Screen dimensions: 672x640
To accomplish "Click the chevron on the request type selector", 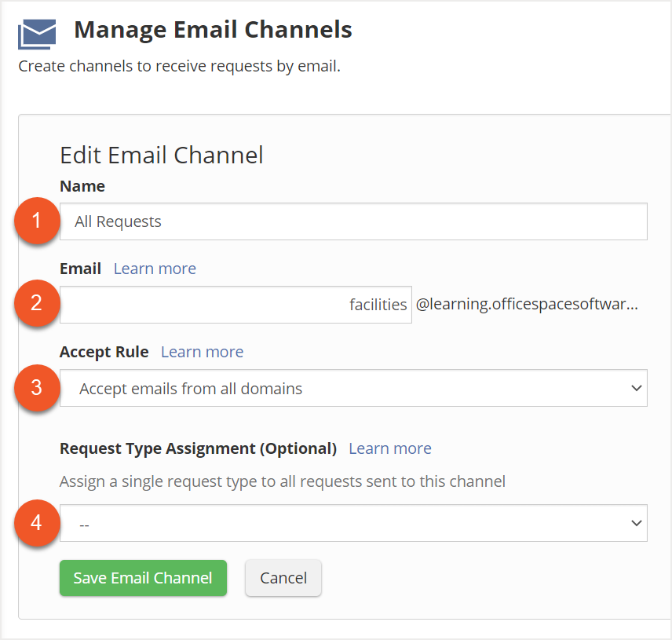I will 637,523.
